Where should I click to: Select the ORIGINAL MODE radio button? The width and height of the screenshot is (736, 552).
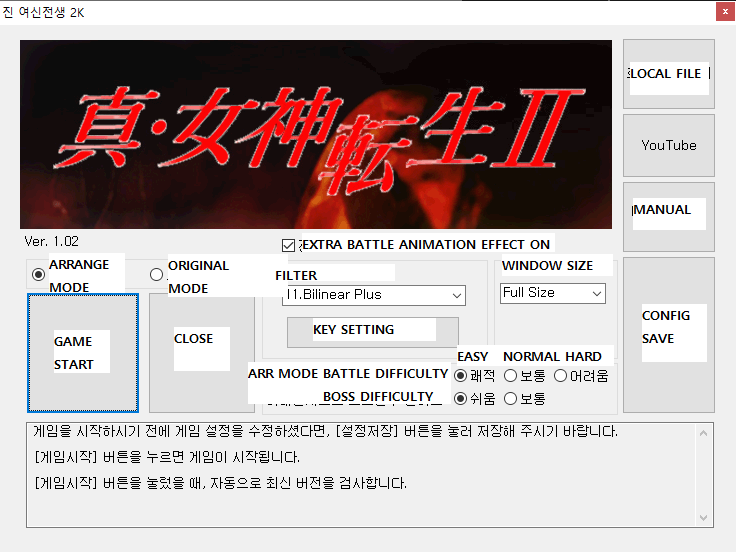[156, 274]
